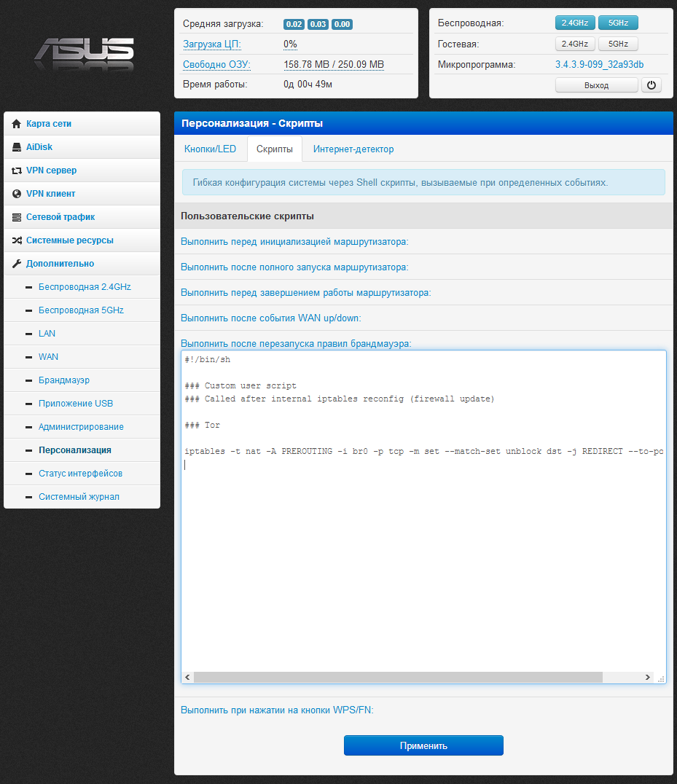Expand 'Выполнить перед инициализацией маршрутизатора' script
This screenshot has width=677, height=784.
[294, 242]
